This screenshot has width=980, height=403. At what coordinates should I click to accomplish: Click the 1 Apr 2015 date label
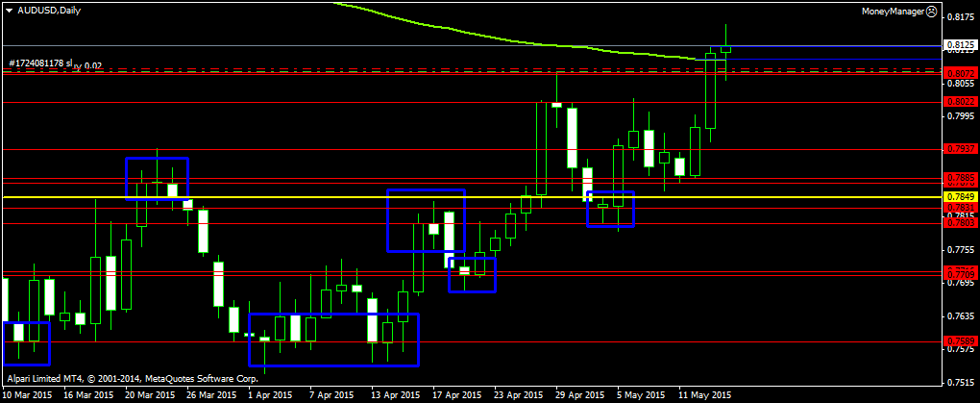pos(270,395)
